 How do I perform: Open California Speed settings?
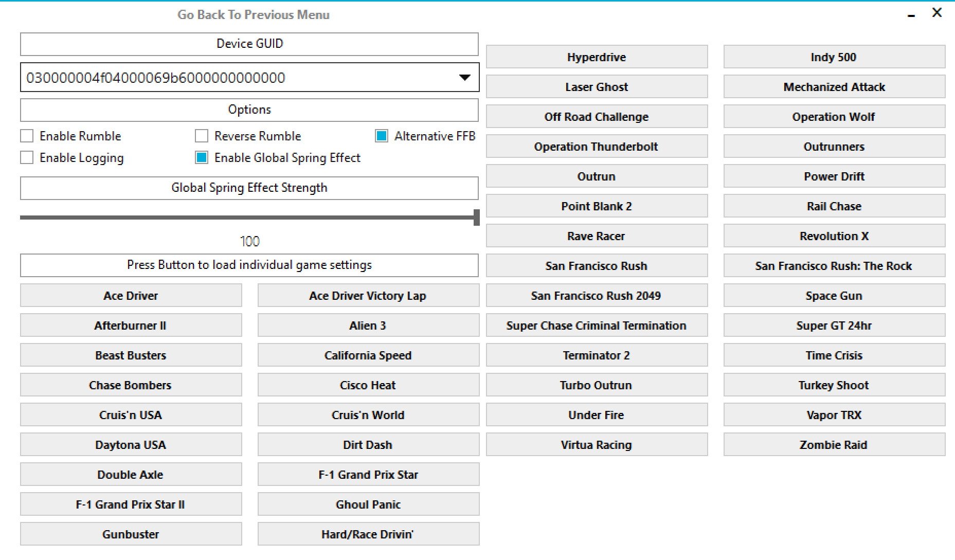[368, 355]
